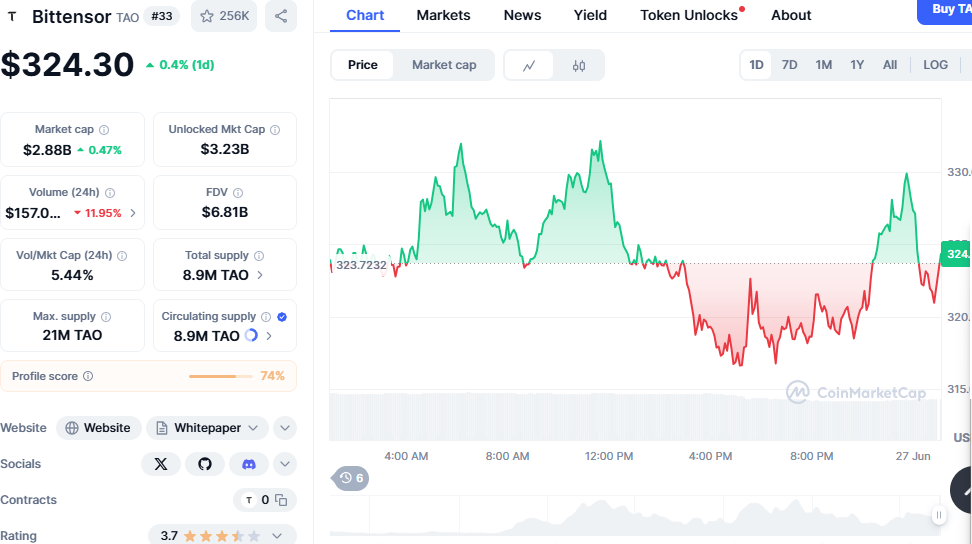Open Circulating supply info icon
972x544 pixels.
[x=266, y=317]
